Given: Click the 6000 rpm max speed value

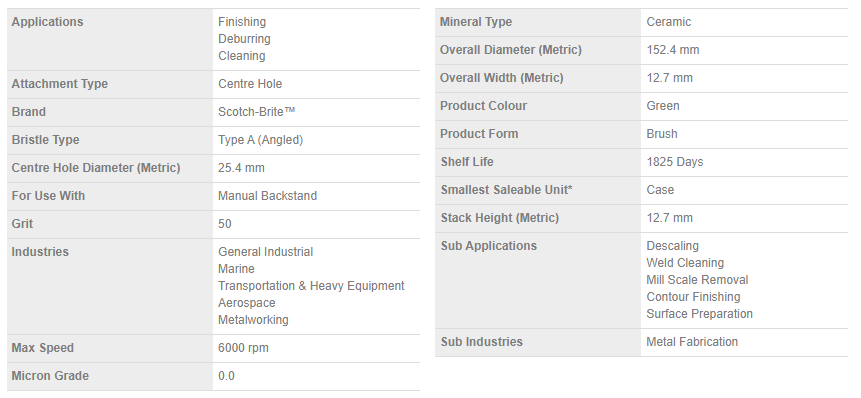Looking at the screenshot, I should [243, 348].
